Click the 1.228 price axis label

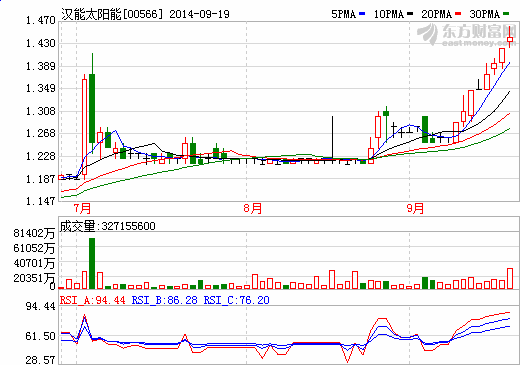tap(41, 156)
